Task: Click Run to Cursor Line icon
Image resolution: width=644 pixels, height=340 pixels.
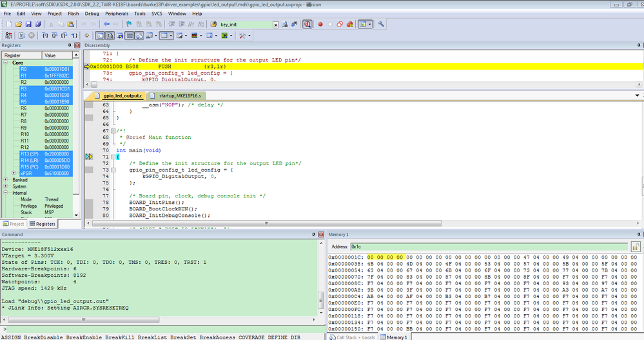Action: (74, 35)
